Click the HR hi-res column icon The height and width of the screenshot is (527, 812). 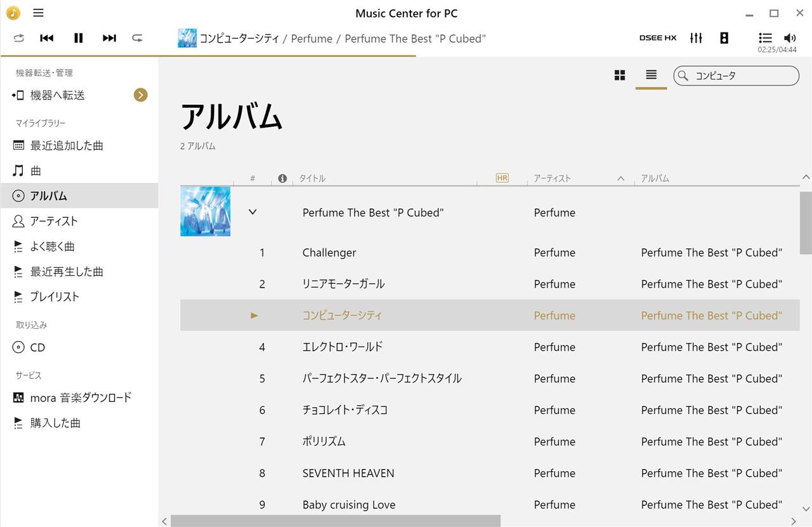tap(502, 178)
